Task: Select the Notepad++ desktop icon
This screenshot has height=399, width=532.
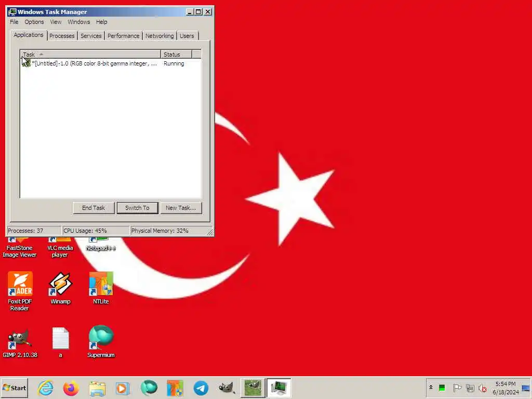Action: pyautogui.click(x=101, y=245)
